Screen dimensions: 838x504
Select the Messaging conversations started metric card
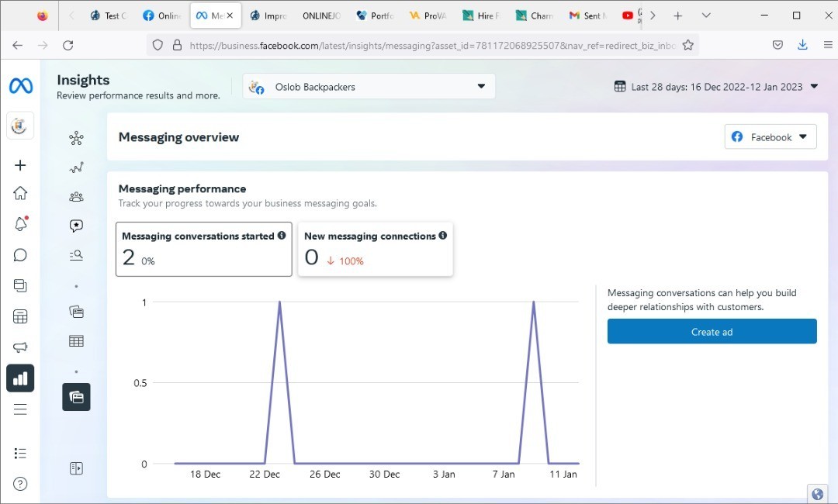(204, 249)
